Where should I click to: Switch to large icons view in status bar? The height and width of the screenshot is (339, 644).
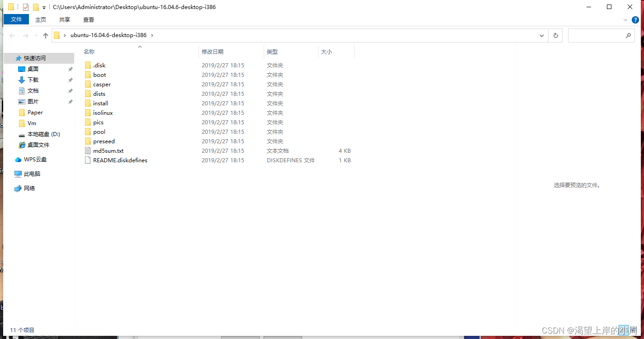tap(634, 330)
